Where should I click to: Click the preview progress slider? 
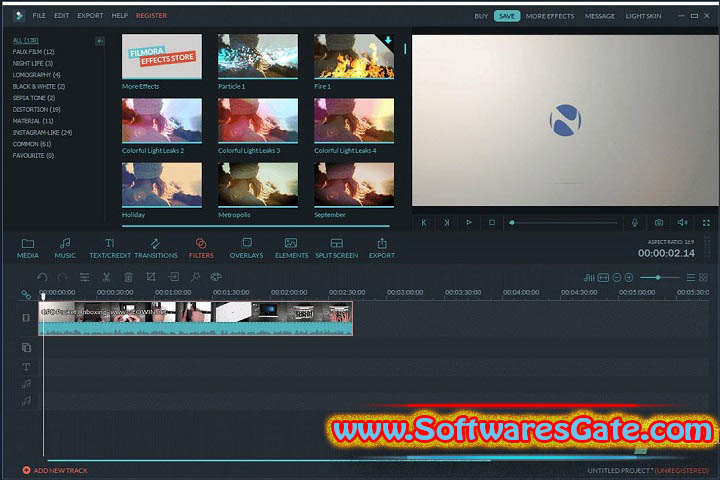(563, 223)
